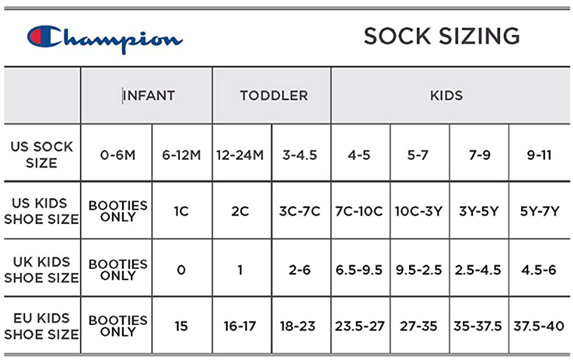This screenshot has height=362, width=573.
Task: Click the 12-24M sock size cell
Action: pos(240,155)
